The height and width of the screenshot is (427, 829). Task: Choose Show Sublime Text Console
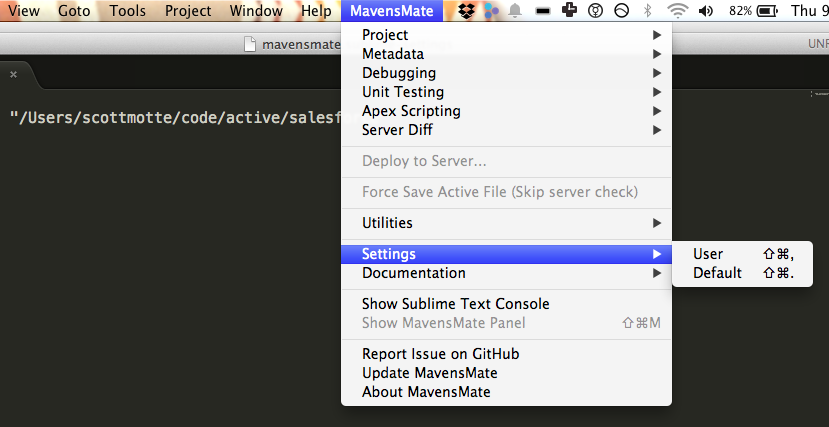(506, 304)
